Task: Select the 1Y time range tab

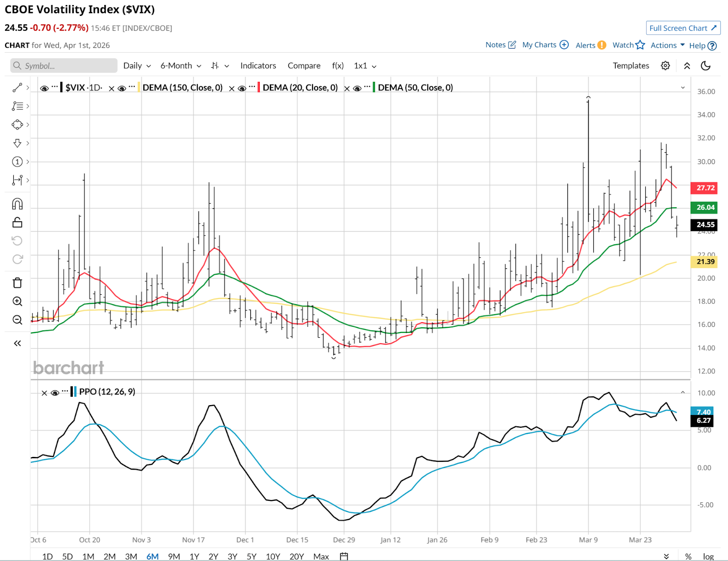Action: coord(194,556)
